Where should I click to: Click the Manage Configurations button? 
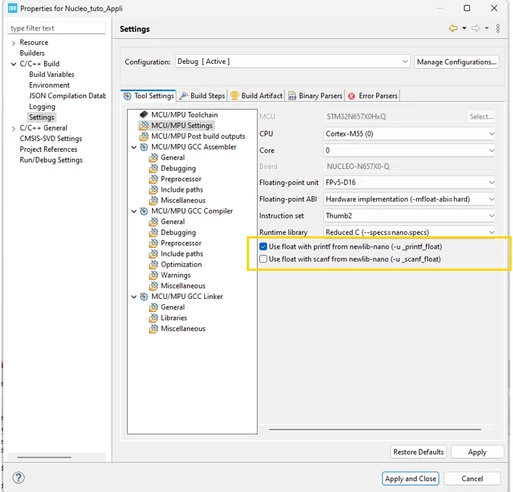click(x=457, y=62)
